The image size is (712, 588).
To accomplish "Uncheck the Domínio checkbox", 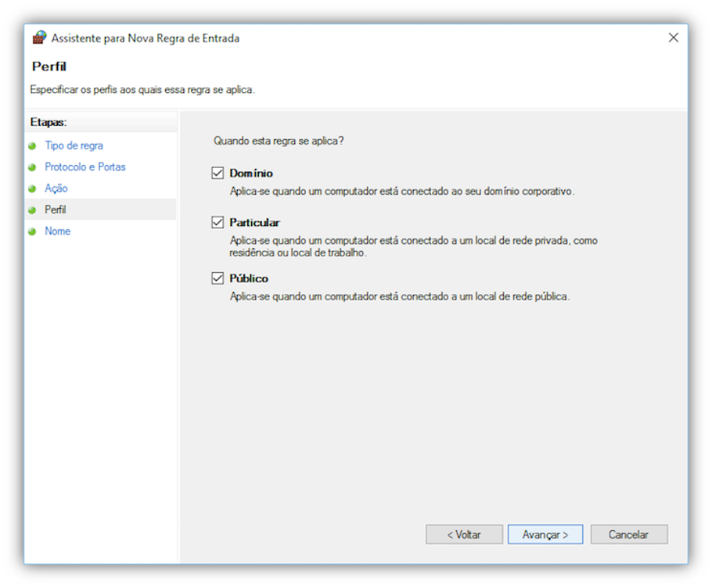I will pos(218,173).
